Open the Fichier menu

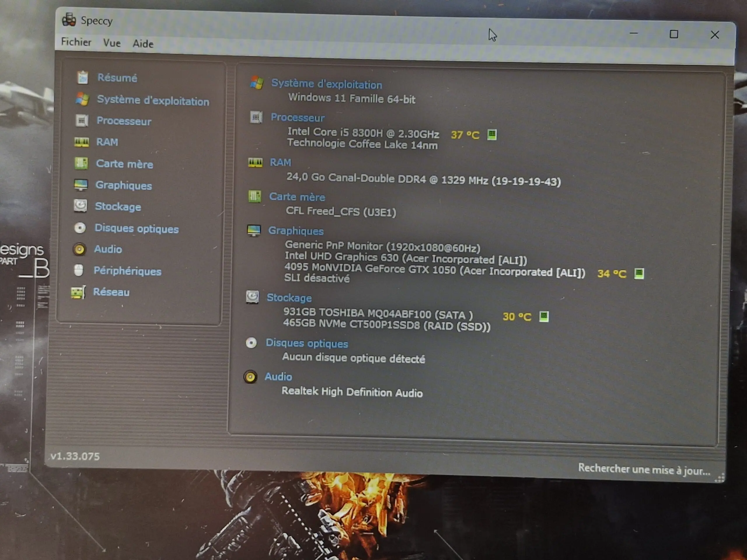pos(76,42)
